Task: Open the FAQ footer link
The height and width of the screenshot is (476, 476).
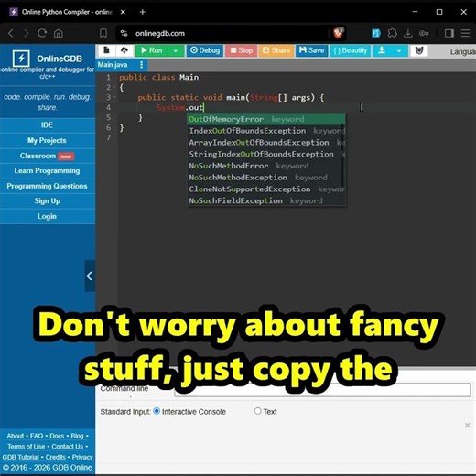Action: tap(37, 436)
